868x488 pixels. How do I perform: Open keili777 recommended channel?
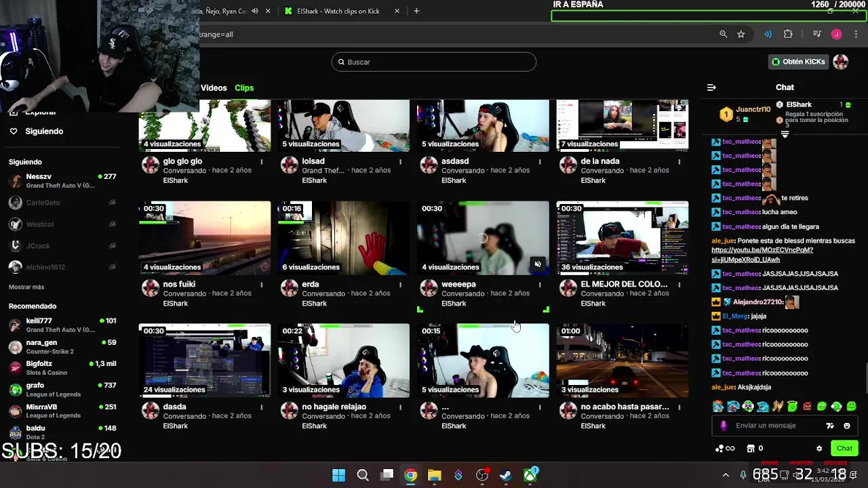coord(62,325)
